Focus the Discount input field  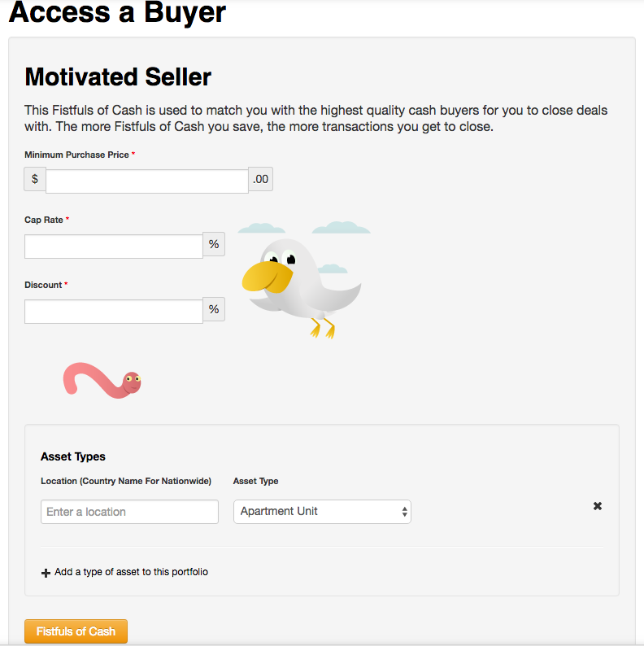point(114,312)
